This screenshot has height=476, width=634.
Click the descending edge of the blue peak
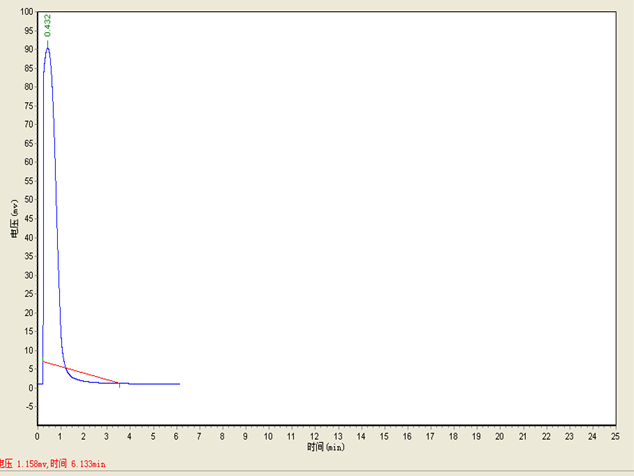[x=56, y=200]
